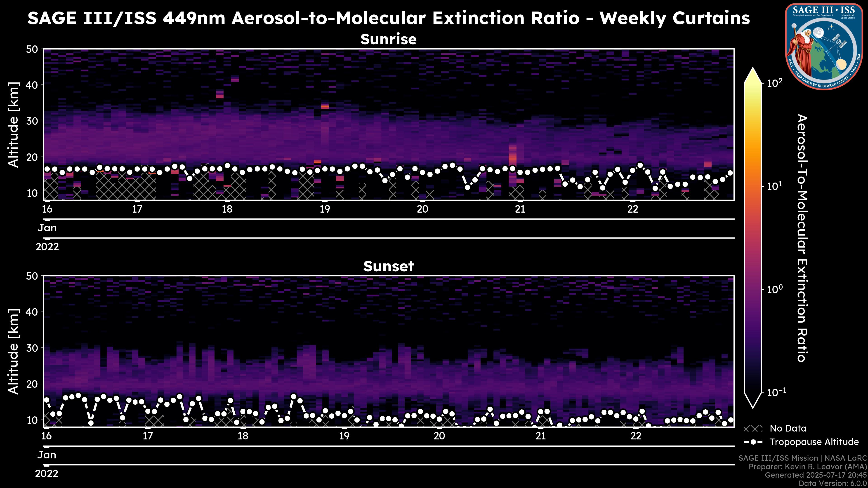Click the Data Version 6.0.0 footer text

click(833, 484)
